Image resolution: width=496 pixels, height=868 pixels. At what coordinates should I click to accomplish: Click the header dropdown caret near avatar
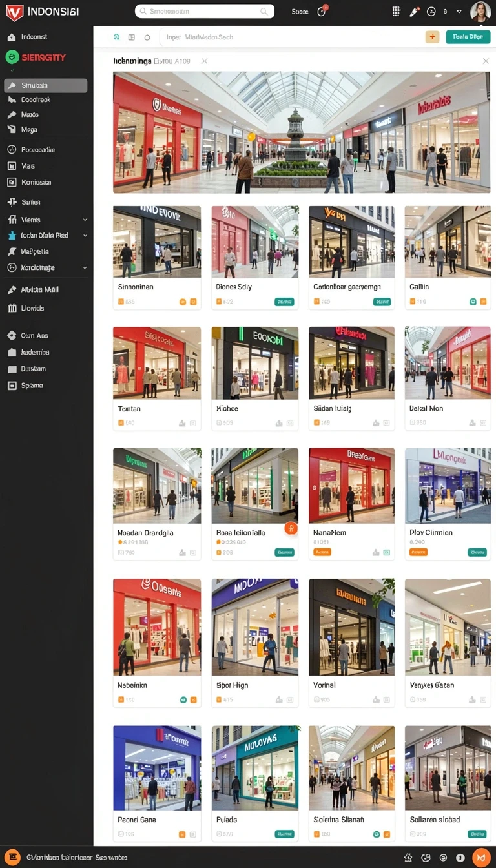point(459,12)
